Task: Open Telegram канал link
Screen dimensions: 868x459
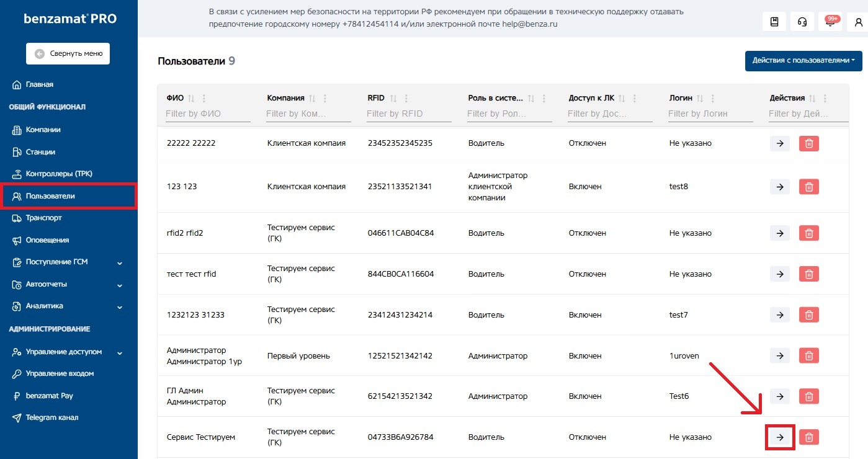Action: [51, 417]
